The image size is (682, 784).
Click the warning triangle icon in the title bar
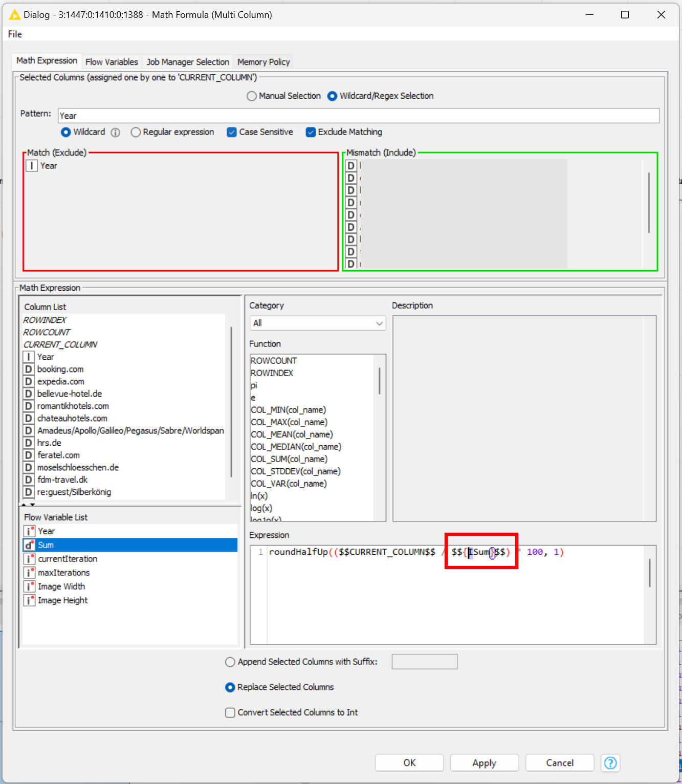click(x=15, y=15)
